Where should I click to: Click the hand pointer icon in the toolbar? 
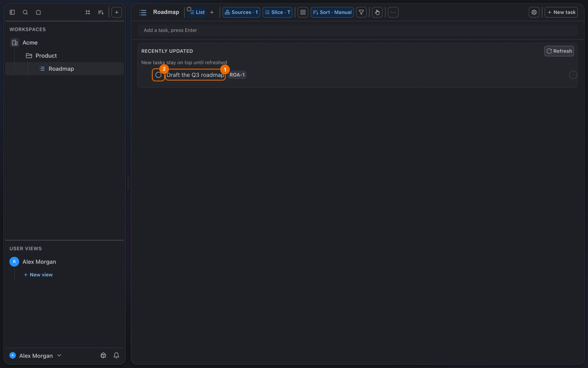coord(377,12)
